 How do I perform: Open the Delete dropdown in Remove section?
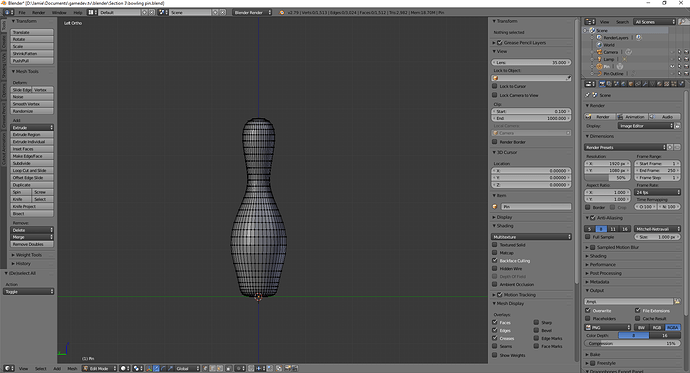(x=32, y=230)
